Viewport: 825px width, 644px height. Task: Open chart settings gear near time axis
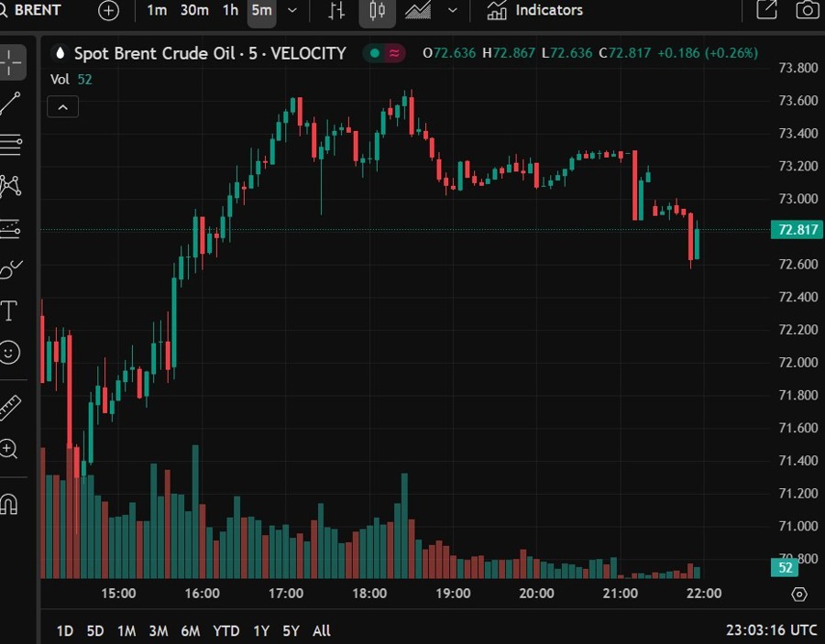click(799, 594)
